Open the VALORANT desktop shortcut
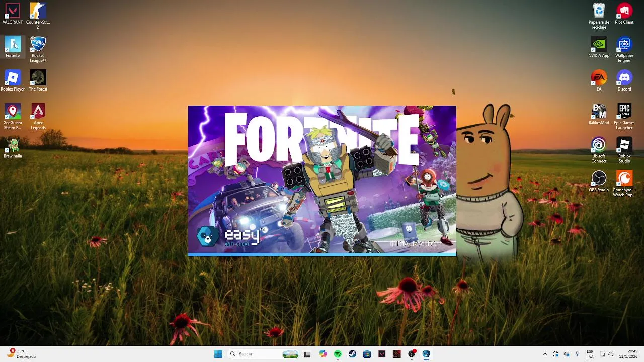The height and width of the screenshot is (362, 644). 13,14
